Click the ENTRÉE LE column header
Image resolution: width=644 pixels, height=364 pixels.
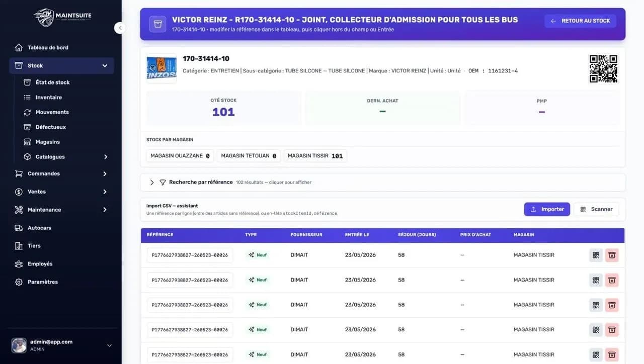(x=357, y=235)
